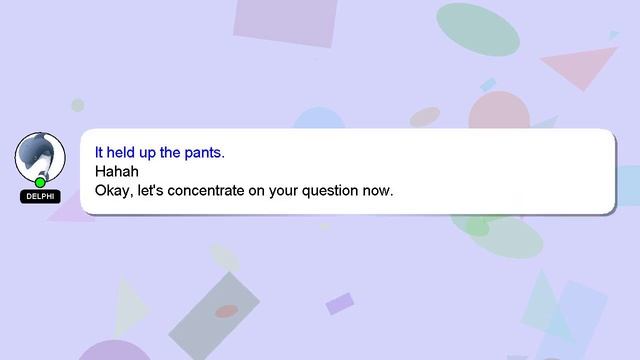Viewport: 640px width, 360px height.
Task: Click the large purple square at the top
Action: pyautogui.click(x=285, y=21)
